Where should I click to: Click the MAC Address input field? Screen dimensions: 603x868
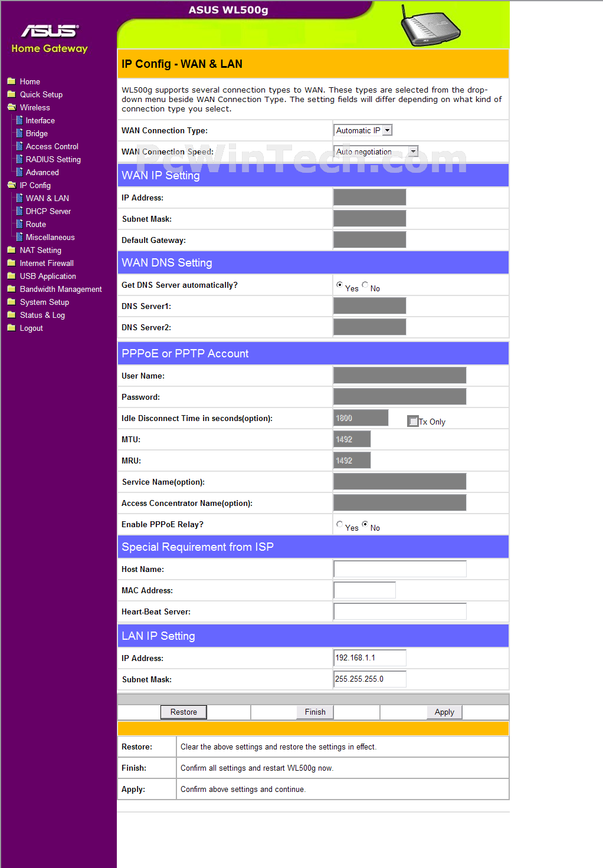pyautogui.click(x=365, y=590)
